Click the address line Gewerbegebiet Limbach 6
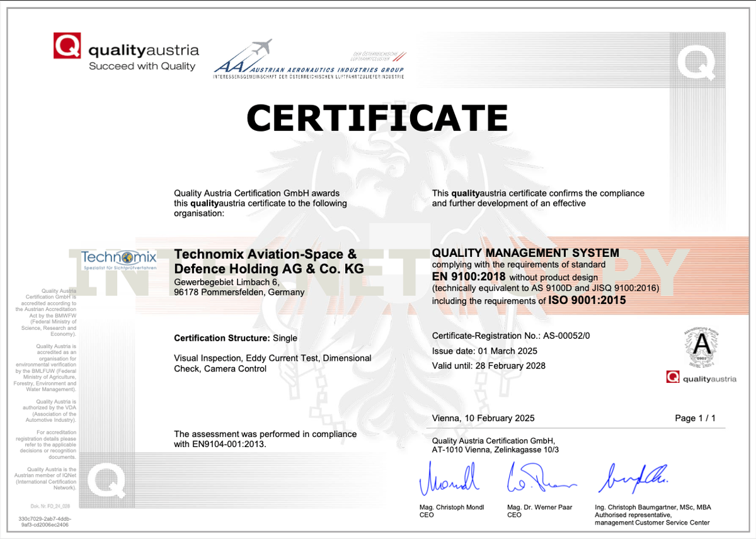Viewport: 756px width, 539px height. [x=226, y=282]
